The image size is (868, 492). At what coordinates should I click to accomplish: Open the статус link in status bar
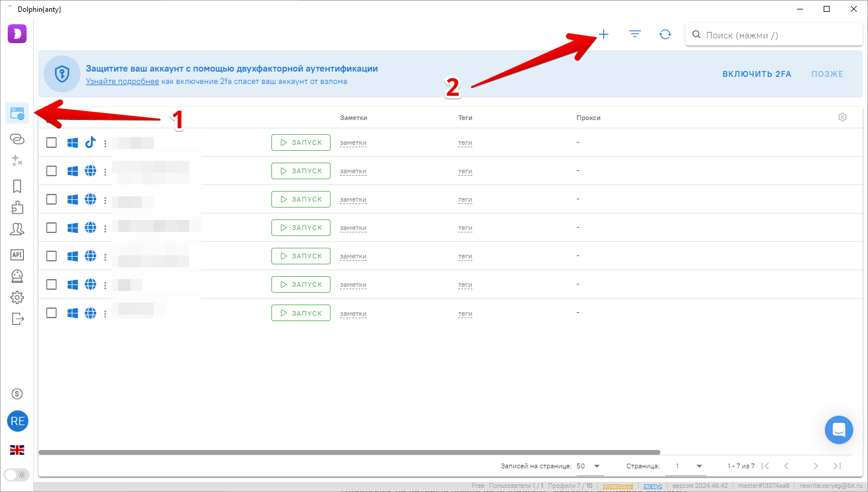point(653,486)
